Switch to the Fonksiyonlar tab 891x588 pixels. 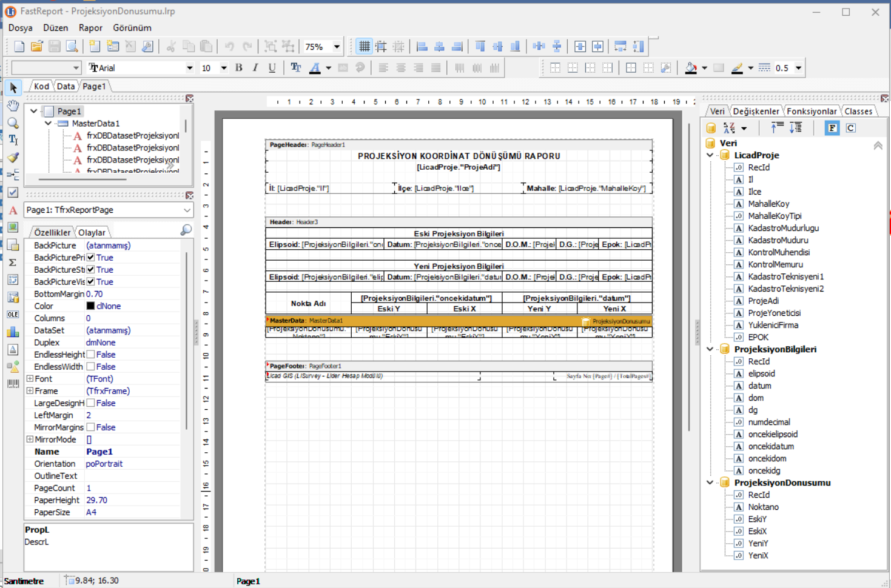click(x=812, y=112)
